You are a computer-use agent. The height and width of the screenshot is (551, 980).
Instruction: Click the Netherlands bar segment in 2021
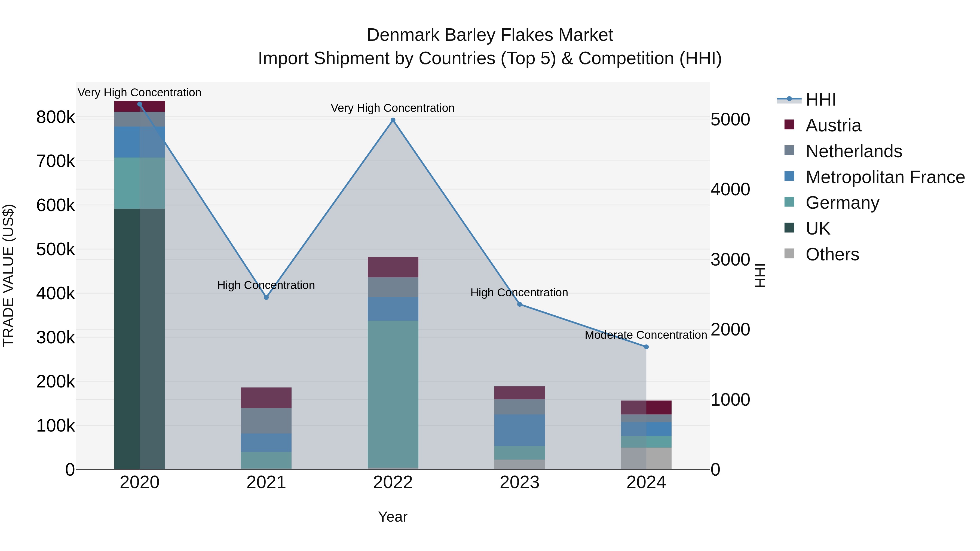point(266,421)
